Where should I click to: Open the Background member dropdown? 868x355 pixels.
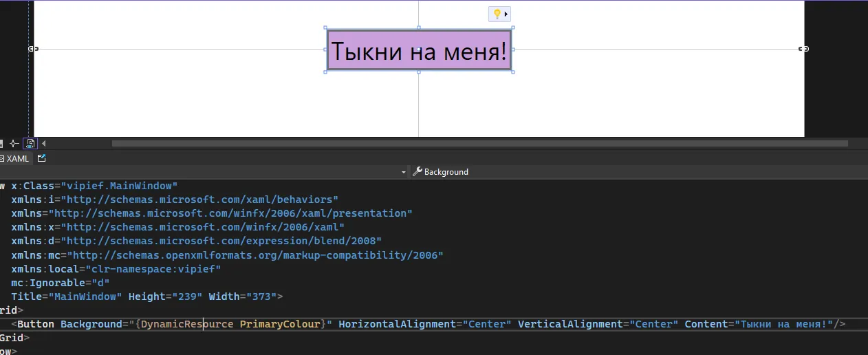[640, 172]
